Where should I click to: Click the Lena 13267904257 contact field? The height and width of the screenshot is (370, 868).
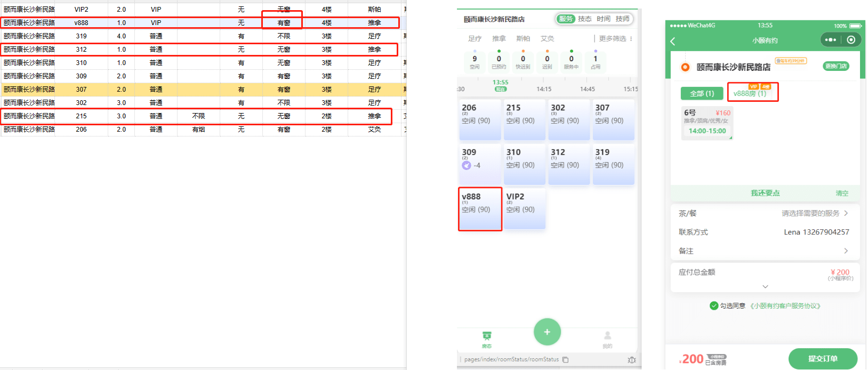(x=816, y=232)
